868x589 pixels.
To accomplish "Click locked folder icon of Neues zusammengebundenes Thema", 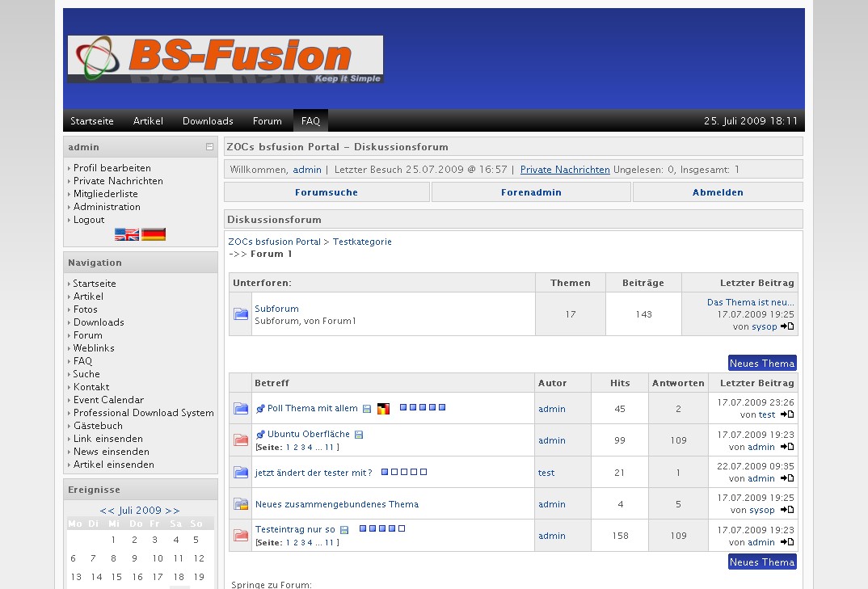I will click(x=241, y=504).
